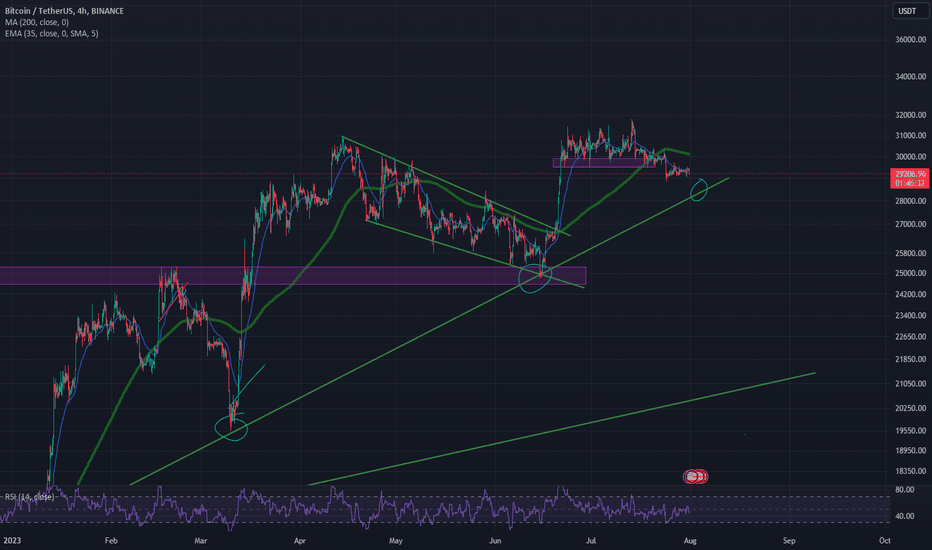Select the large purple support zone near 25000

pyautogui.click(x=293, y=275)
